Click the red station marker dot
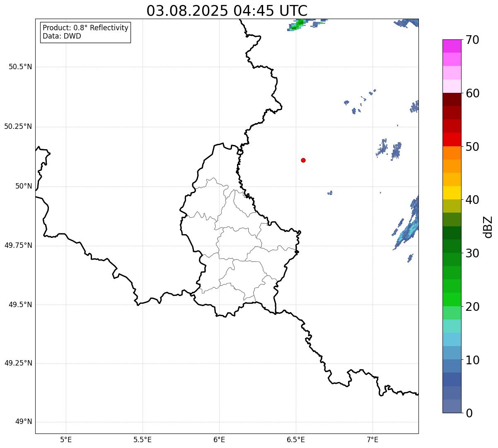Viewport: 498px width, 448px height. tap(303, 160)
